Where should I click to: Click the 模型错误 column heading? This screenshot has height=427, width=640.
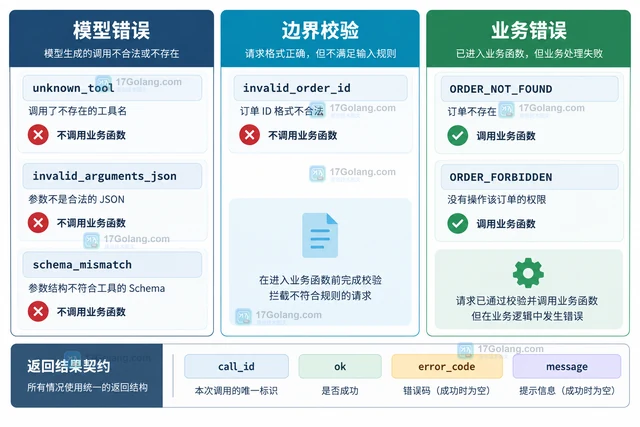[x=111, y=30]
